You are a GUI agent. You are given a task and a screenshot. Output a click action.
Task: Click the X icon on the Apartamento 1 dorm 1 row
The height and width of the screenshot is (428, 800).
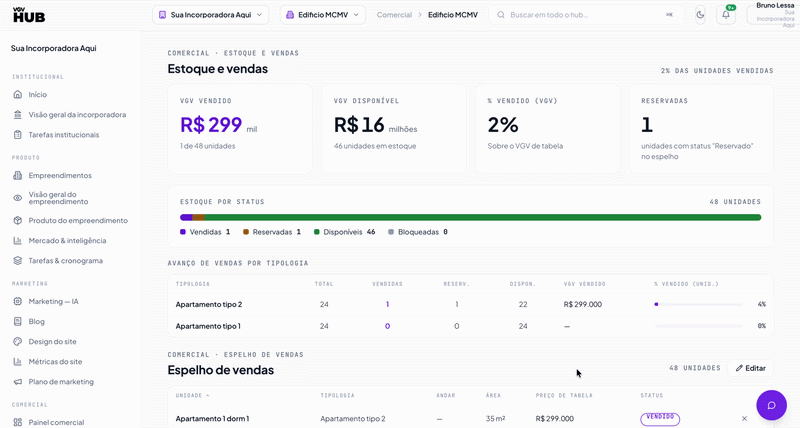coord(744,418)
